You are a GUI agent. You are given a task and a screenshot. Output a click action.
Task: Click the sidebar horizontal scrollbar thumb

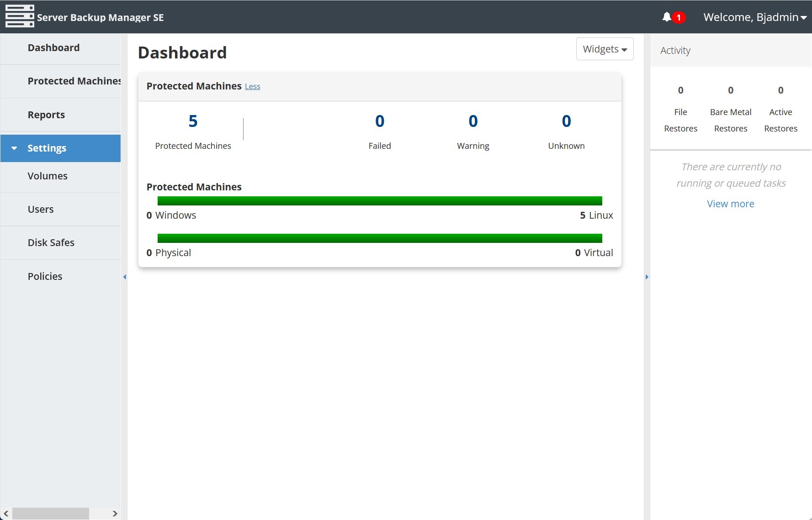coord(50,514)
